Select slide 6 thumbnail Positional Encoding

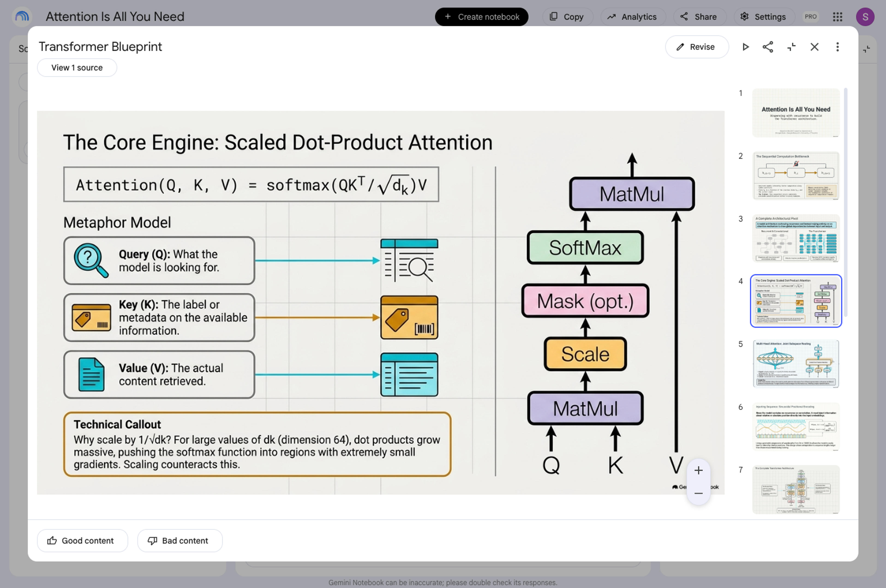tap(796, 426)
